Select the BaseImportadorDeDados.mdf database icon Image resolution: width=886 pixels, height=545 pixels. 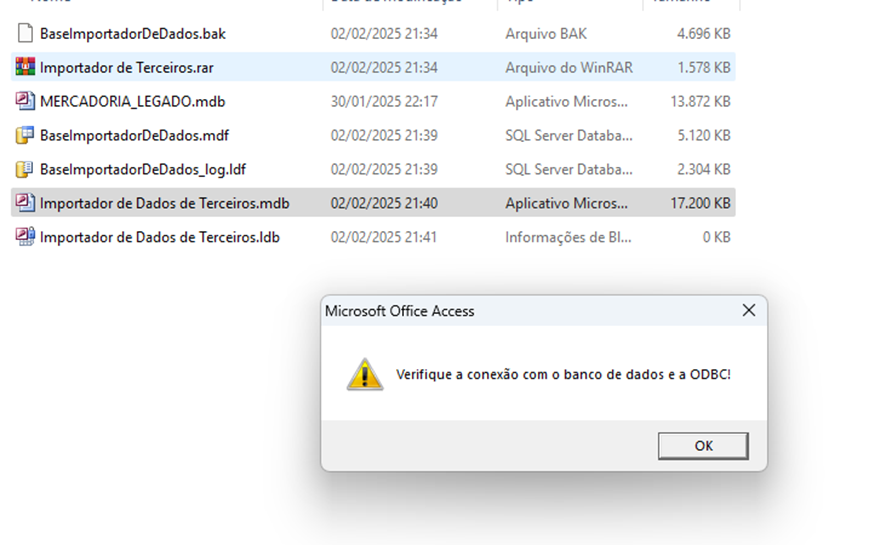[25, 135]
